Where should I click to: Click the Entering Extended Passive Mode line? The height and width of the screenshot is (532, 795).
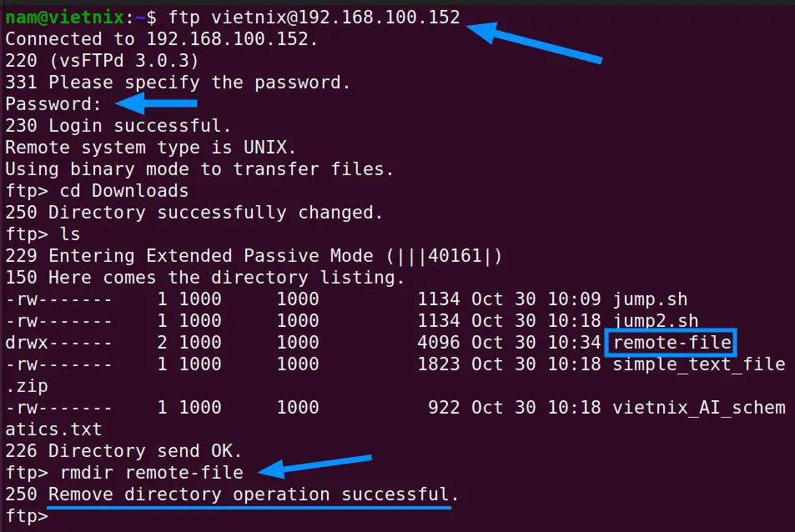click(254, 256)
